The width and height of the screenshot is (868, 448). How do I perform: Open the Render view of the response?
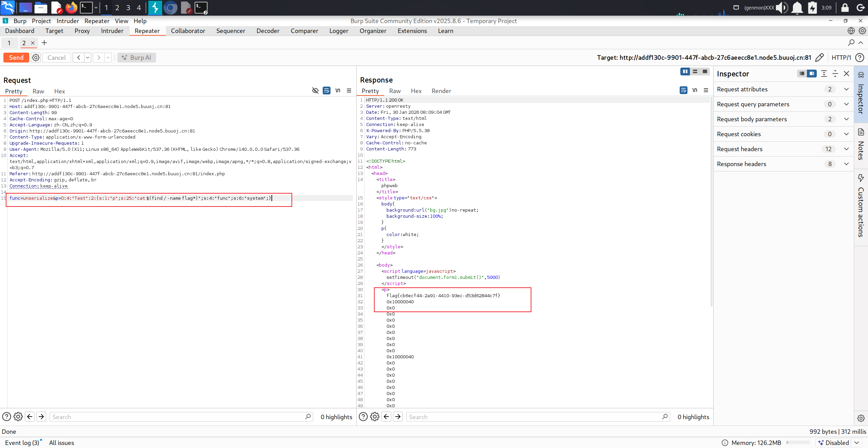point(441,91)
